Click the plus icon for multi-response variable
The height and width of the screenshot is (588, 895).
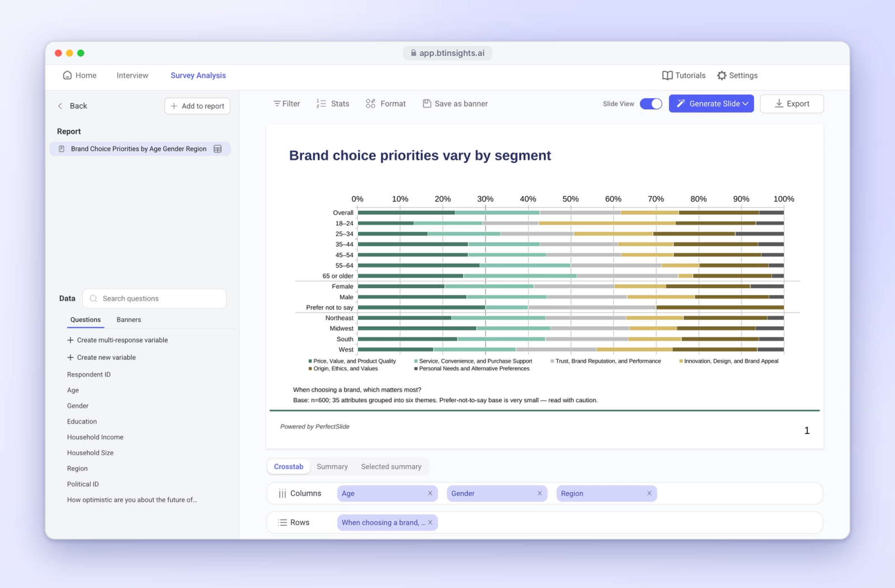pos(70,340)
